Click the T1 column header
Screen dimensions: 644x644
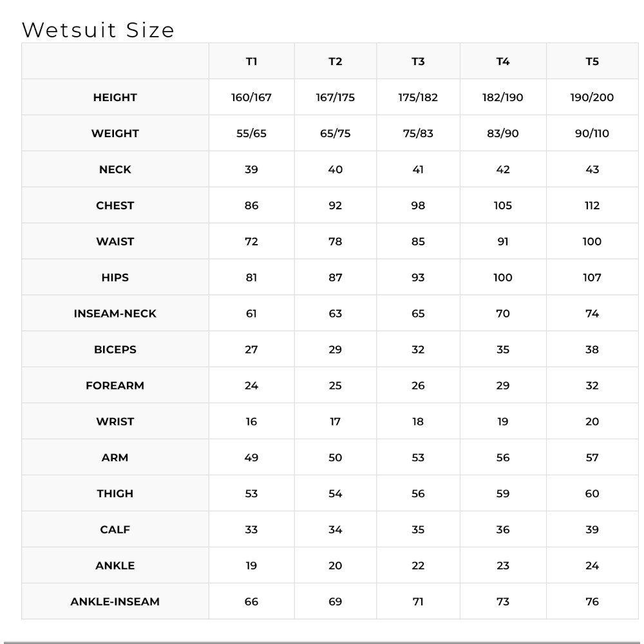pyautogui.click(x=251, y=62)
